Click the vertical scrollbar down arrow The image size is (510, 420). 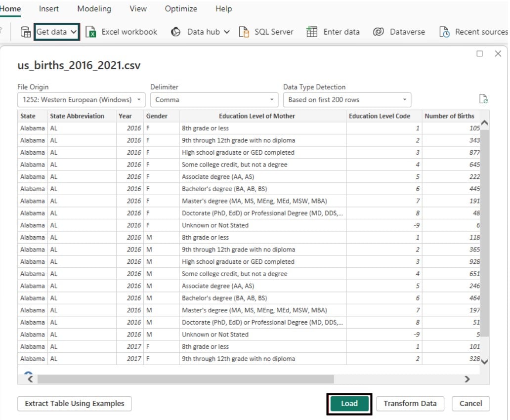click(484, 362)
